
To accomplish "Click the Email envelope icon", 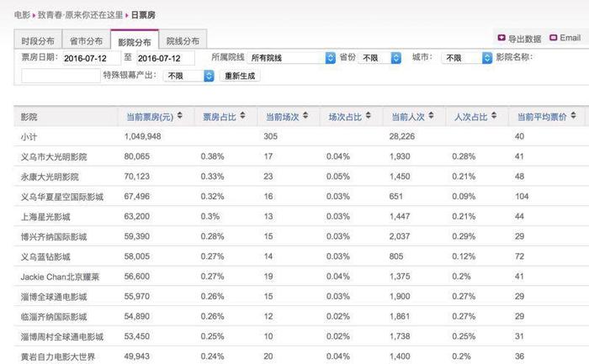I will [x=553, y=38].
